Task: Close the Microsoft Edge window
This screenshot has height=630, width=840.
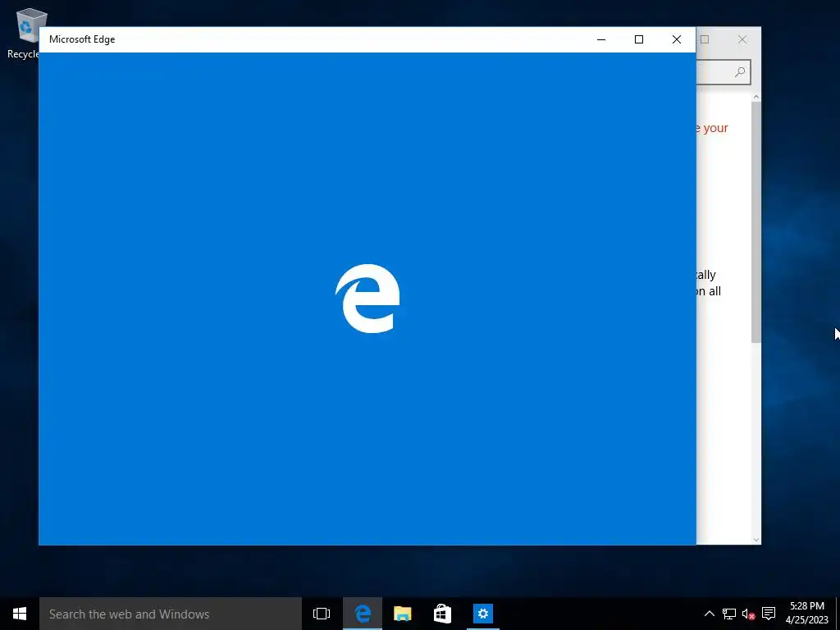Action: 677,39
